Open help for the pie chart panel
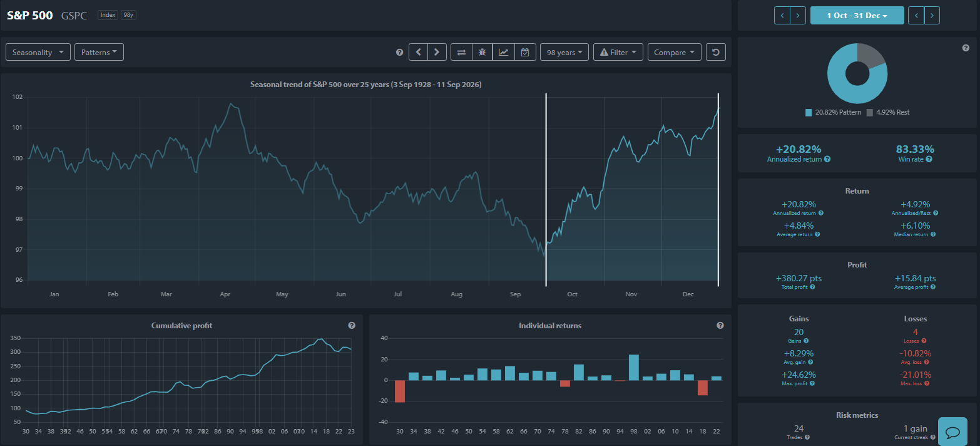980x446 pixels. click(x=966, y=48)
